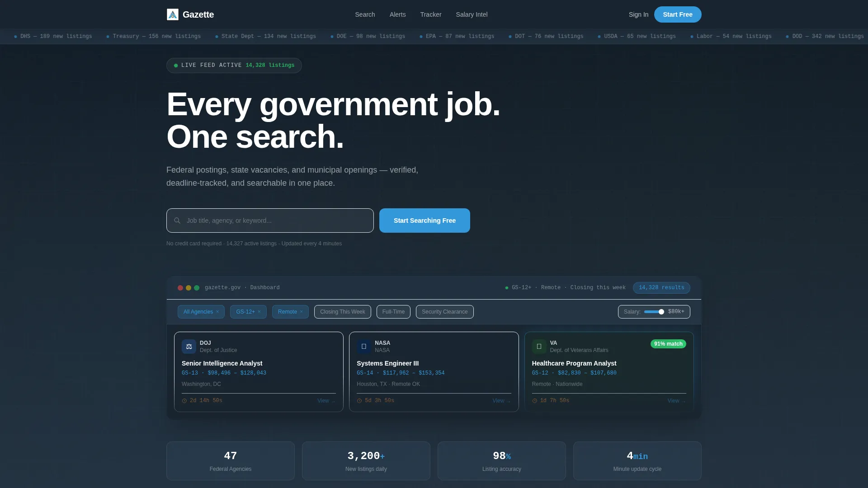This screenshot has height=488, width=868.
Task: Click the salary range $98,496 – $128,043
Action: tap(237, 373)
